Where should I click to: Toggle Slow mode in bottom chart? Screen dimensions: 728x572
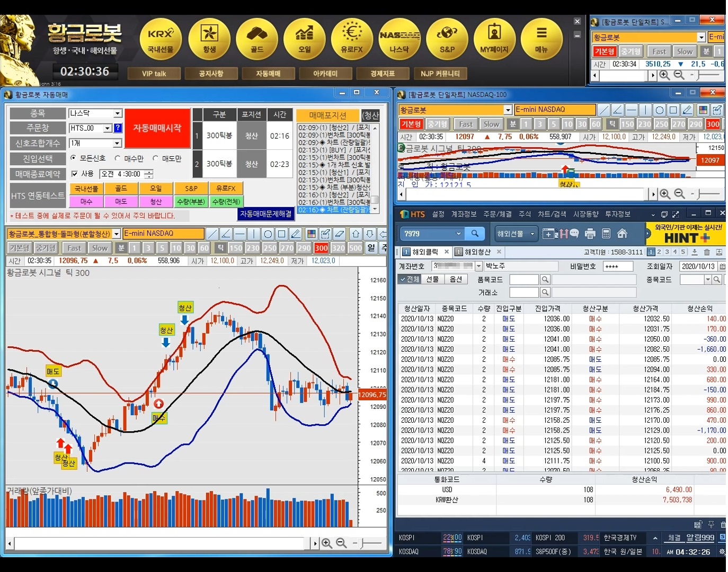[99, 248]
